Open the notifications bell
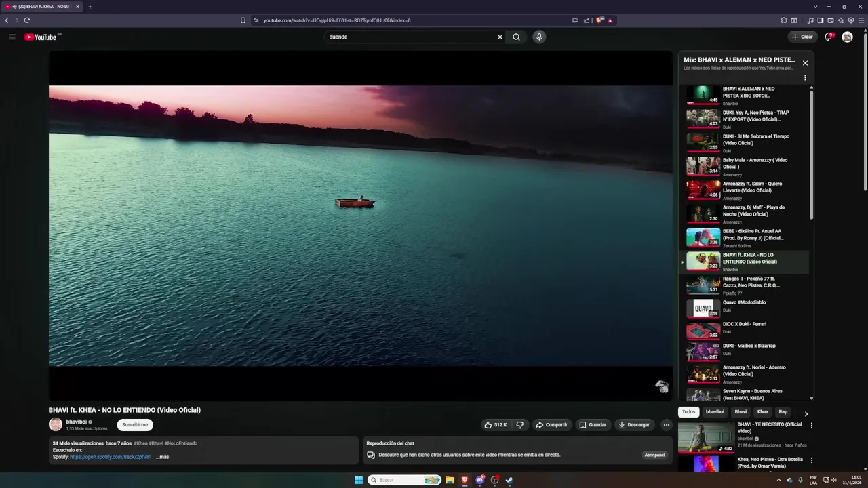Screen dimensions: 868x488 click(x=828, y=37)
